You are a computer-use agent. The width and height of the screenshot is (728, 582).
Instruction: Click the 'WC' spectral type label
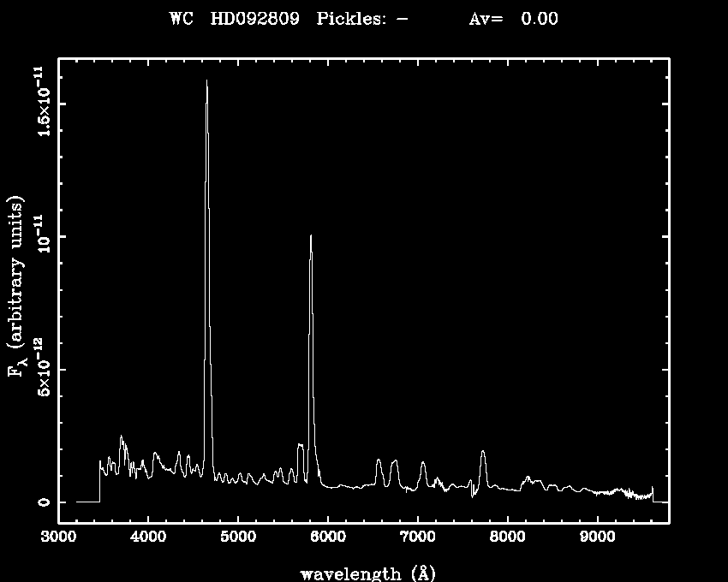pyautogui.click(x=181, y=19)
